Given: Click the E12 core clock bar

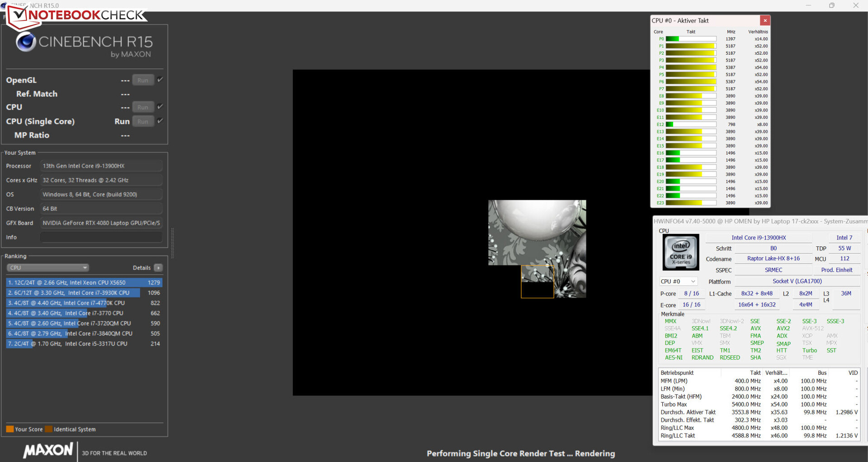Looking at the screenshot, I should 691,124.
